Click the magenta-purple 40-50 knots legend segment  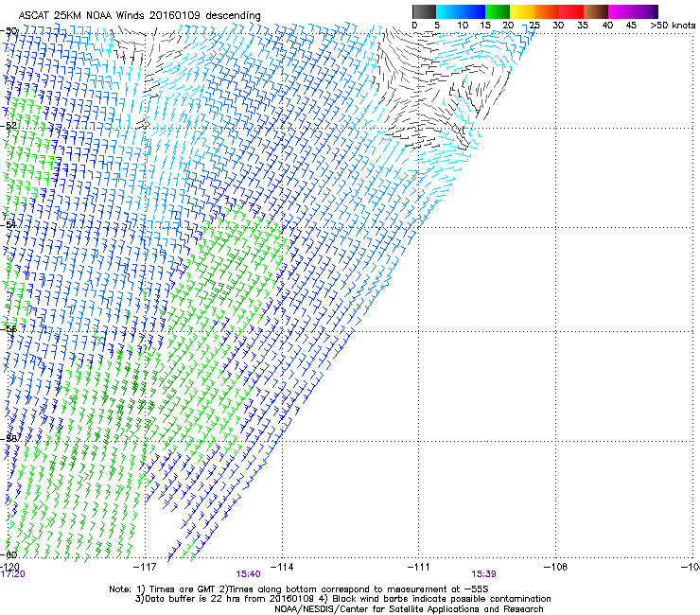click(633, 11)
